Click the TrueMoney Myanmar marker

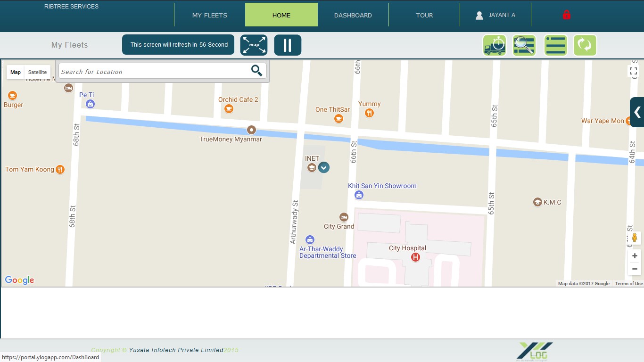[252, 130]
